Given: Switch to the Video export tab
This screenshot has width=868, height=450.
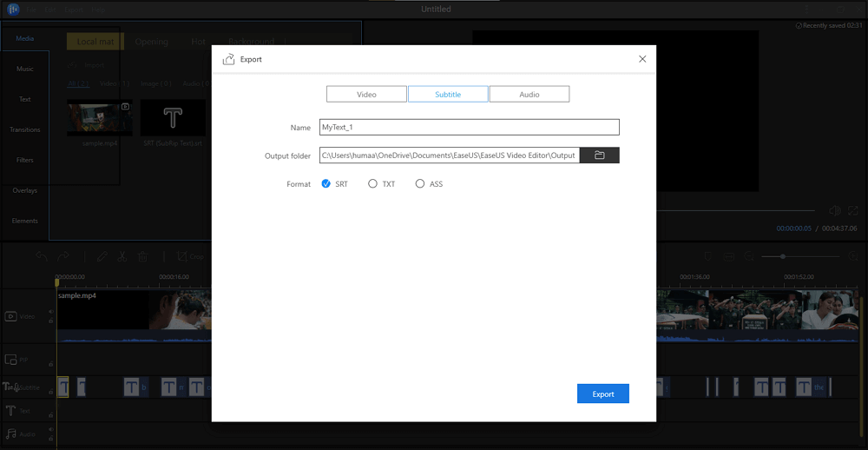Looking at the screenshot, I should coord(366,94).
